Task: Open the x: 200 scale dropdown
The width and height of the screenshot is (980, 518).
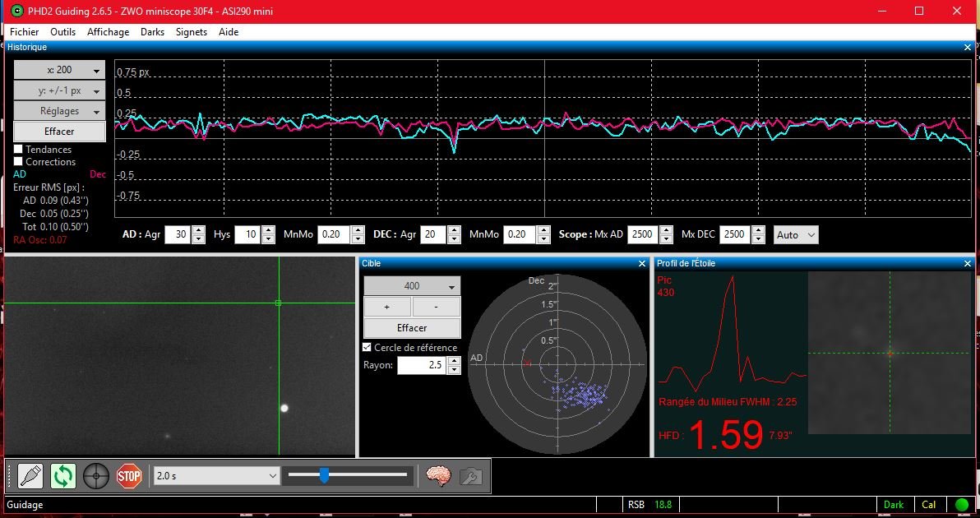Action: [x=60, y=71]
